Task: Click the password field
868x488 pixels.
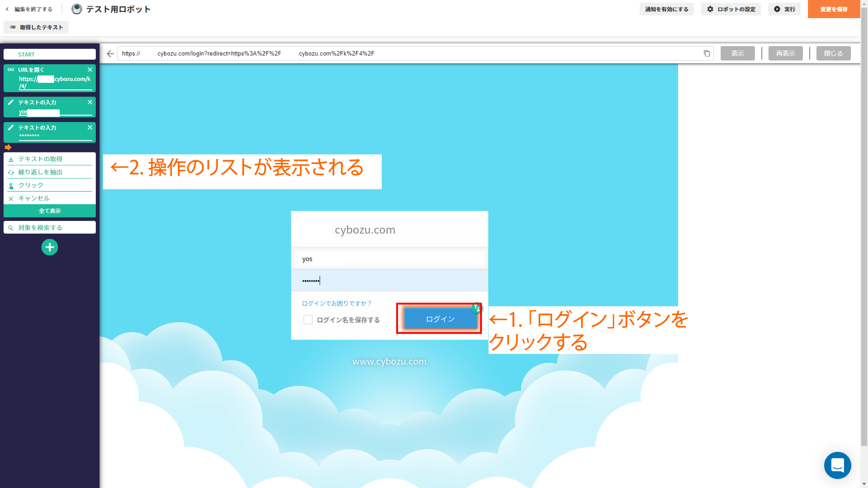Action: [390, 280]
